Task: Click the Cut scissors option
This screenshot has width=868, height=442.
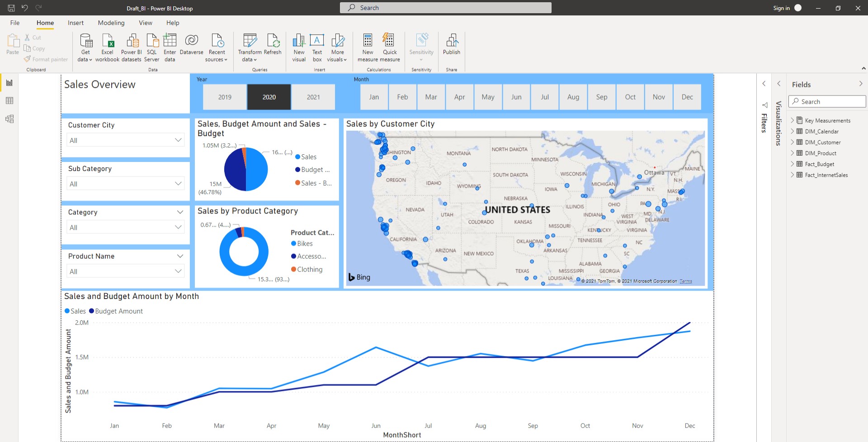Action: (33, 38)
